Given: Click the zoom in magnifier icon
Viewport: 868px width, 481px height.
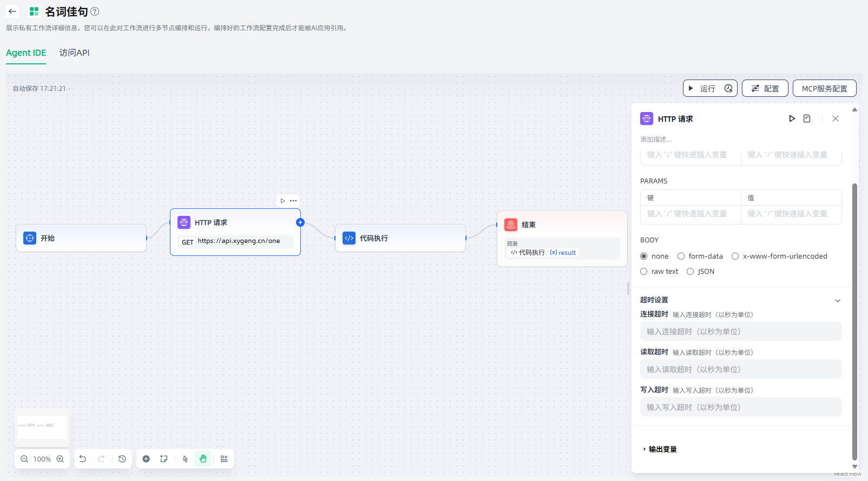Looking at the screenshot, I should click(x=60, y=459).
